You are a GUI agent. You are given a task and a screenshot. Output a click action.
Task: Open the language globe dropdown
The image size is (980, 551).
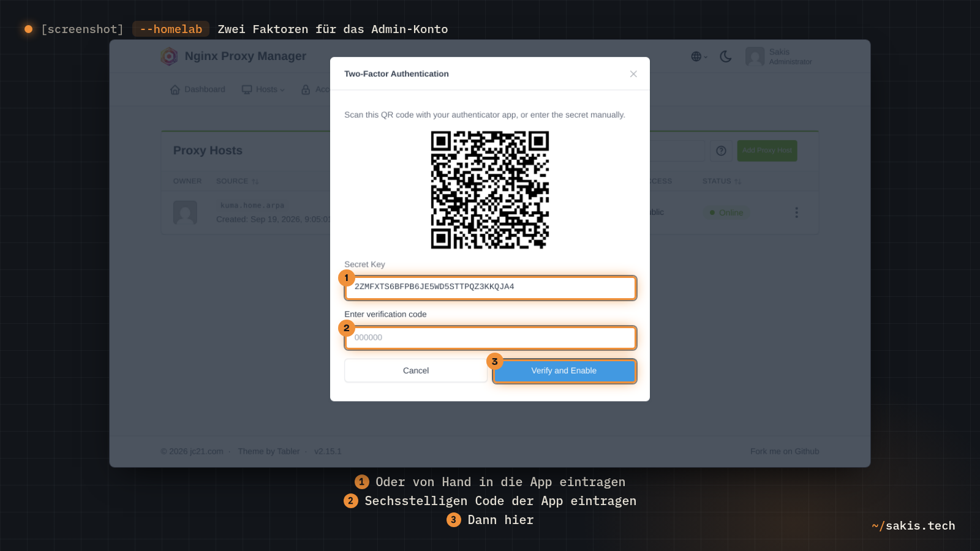tap(699, 56)
